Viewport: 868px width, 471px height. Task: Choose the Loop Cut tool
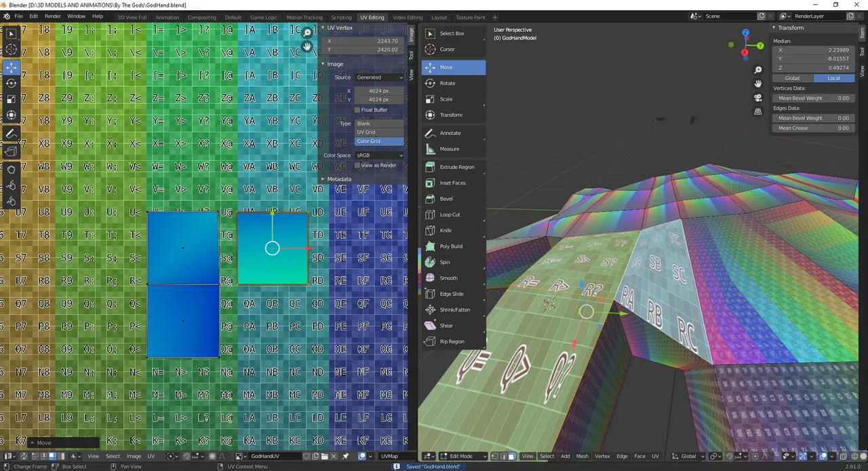[x=453, y=214]
